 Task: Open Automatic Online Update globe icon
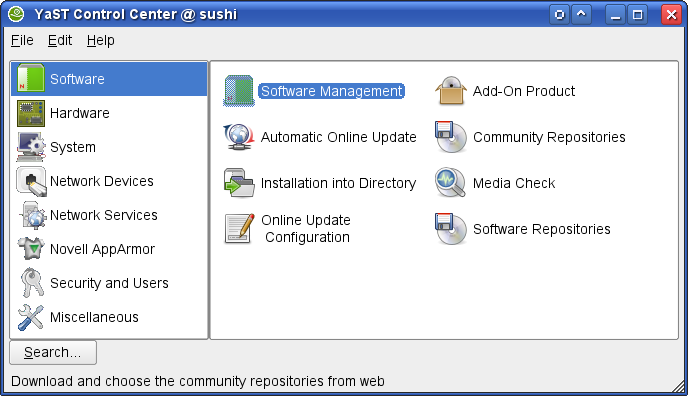tap(239, 137)
